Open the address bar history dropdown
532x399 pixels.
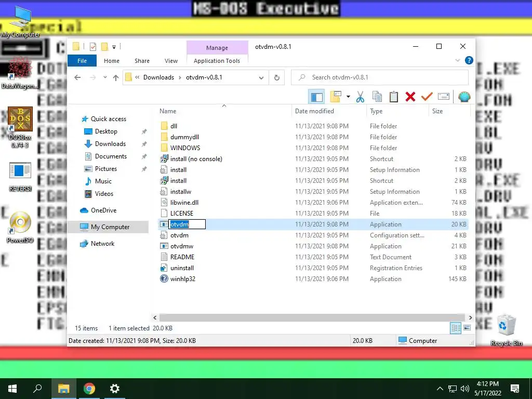[261, 78]
